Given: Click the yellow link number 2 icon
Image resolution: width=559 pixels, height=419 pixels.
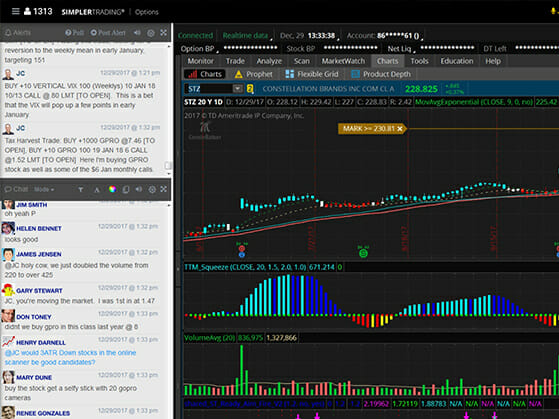Looking at the screenshot, I should [250, 89].
